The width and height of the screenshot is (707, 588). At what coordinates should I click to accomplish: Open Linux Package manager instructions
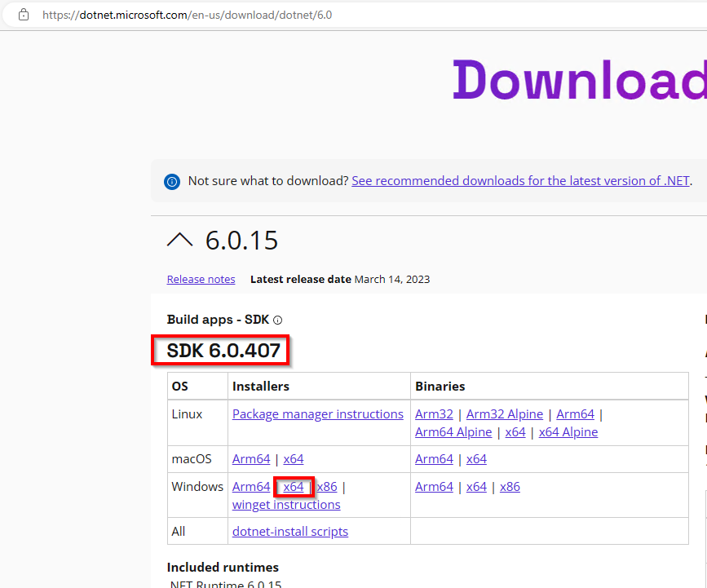(x=318, y=414)
